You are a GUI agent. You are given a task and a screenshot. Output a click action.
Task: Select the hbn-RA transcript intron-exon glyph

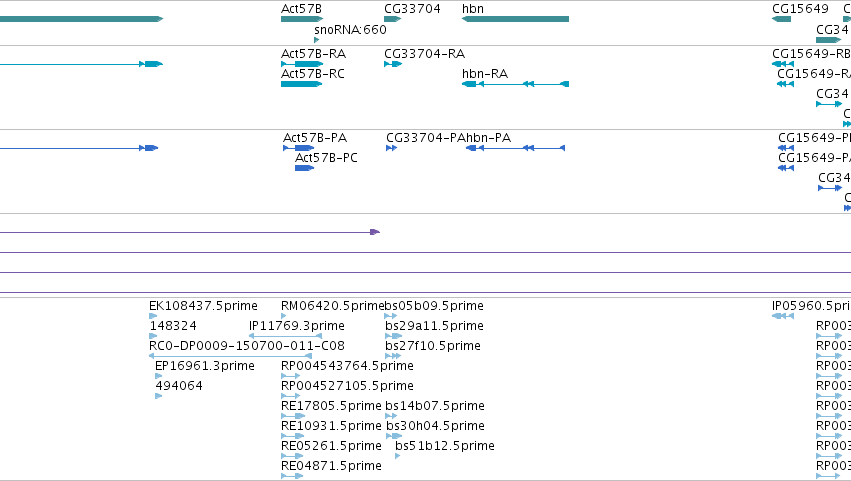515,84
